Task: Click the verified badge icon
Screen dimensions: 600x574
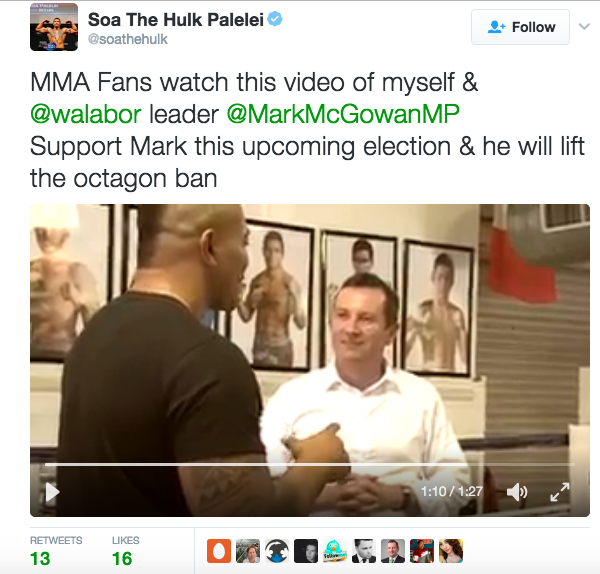Action: coord(275,19)
